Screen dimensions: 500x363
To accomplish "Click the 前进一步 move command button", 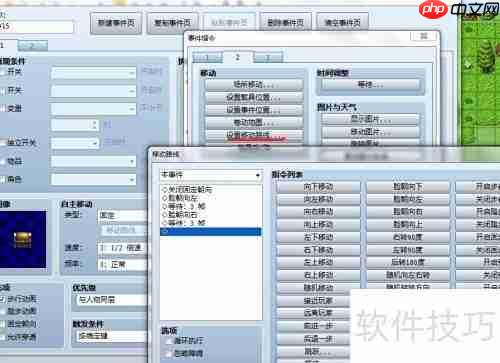I will pyautogui.click(x=314, y=326).
